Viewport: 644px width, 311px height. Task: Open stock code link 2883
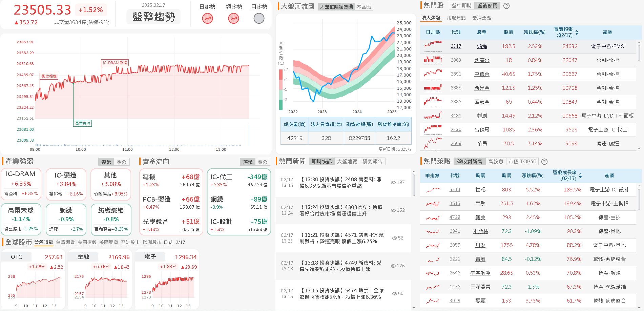click(x=456, y=60)
